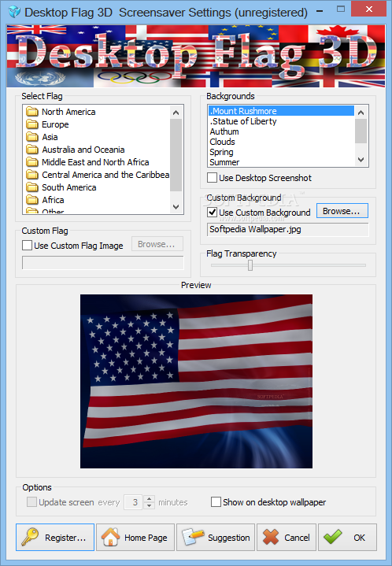392x566 pixels.
Task: Select the Africa flag category
Action: click(53, 200)
